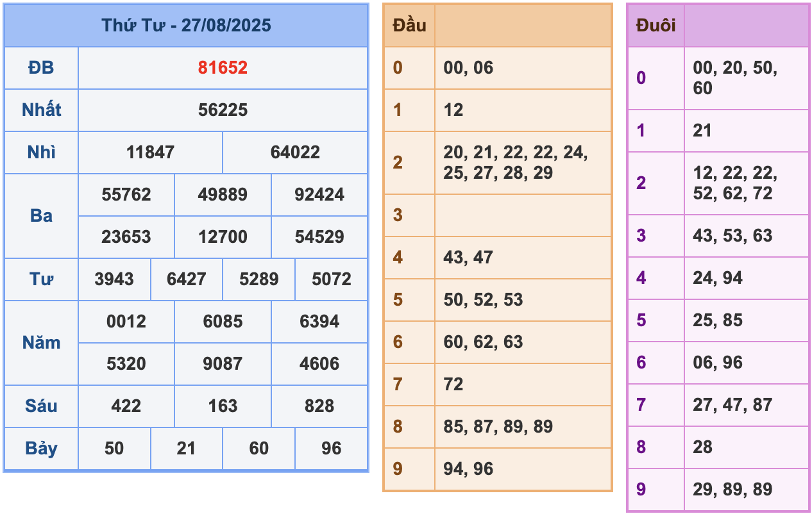Click the empty Đầu row 3 cell
Viewport: 812px width, 514px height.
point(523,215)
